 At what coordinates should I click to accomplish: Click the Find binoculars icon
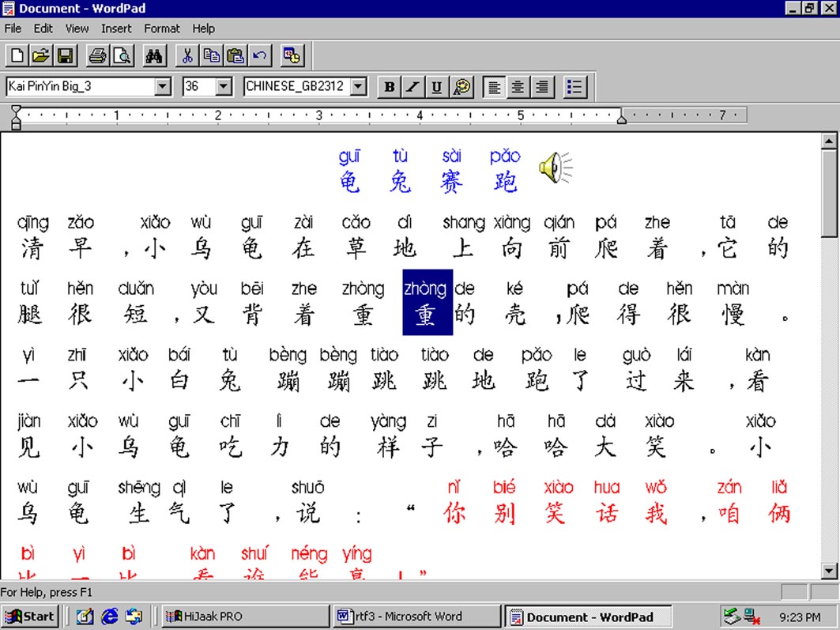coord(154,56)
